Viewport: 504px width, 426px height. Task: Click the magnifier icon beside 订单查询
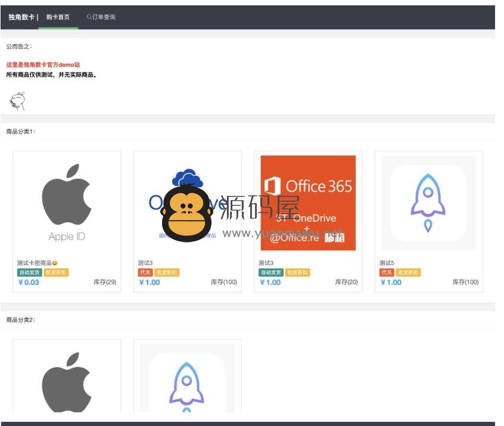click(x=89, y=17)
